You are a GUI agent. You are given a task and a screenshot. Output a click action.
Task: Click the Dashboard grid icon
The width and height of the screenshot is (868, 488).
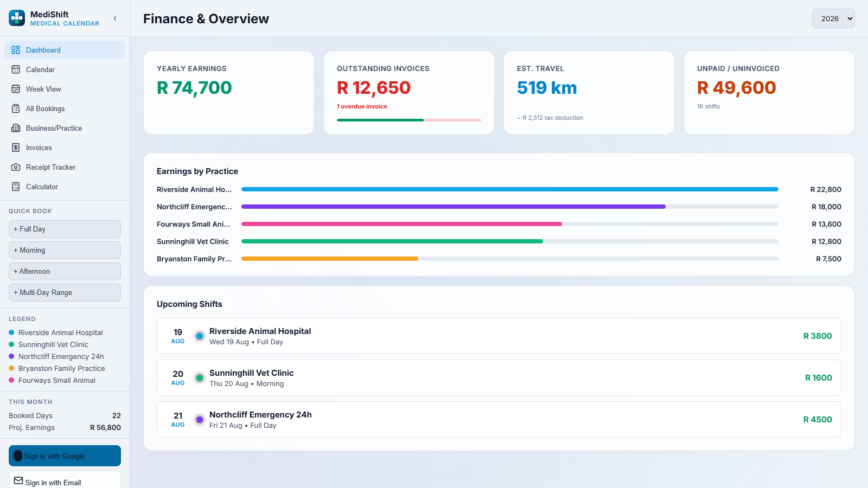[x=16, y=50]
